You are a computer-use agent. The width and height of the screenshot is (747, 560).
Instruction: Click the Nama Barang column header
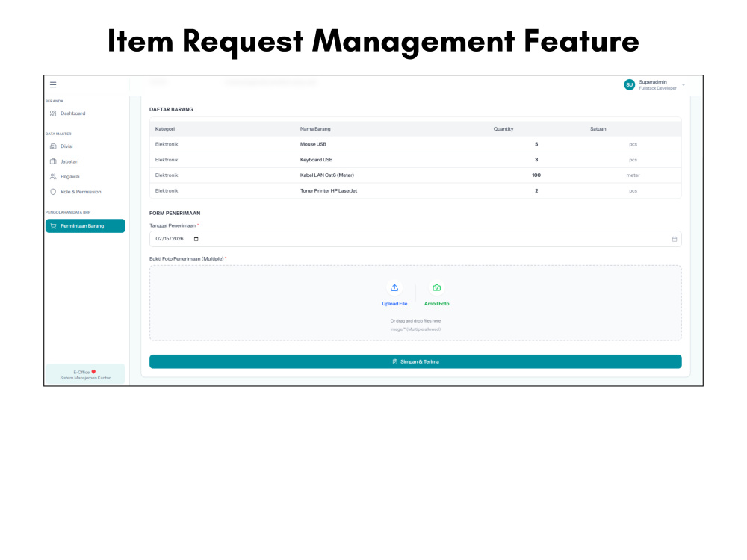(x=315, y=129)
